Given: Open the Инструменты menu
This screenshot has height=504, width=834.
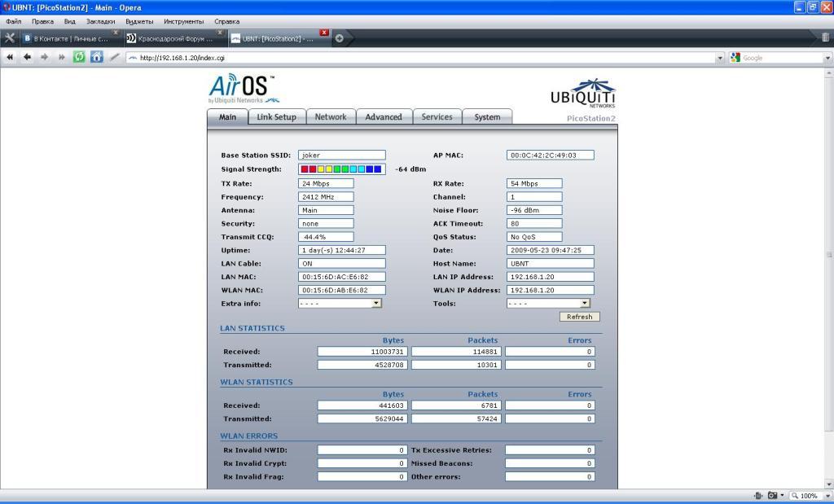Looking at the screenshot, I should 183,21.
